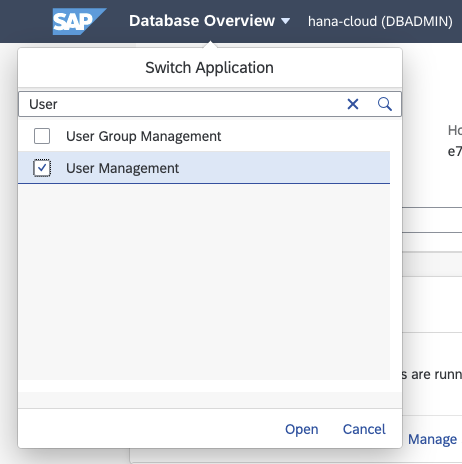
Task: Click the search magnifier icon
Action: [x=385, y=104]
